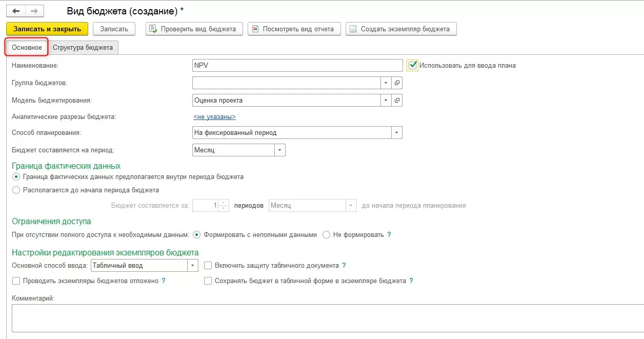Open the Месяц period dropdown
This screenshot has width=644, height=339.
point(279,150)
